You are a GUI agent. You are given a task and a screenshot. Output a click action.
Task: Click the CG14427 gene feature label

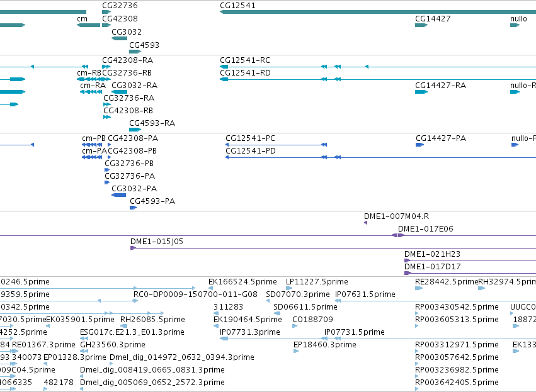pyautogui.click(x=433, y=19)
